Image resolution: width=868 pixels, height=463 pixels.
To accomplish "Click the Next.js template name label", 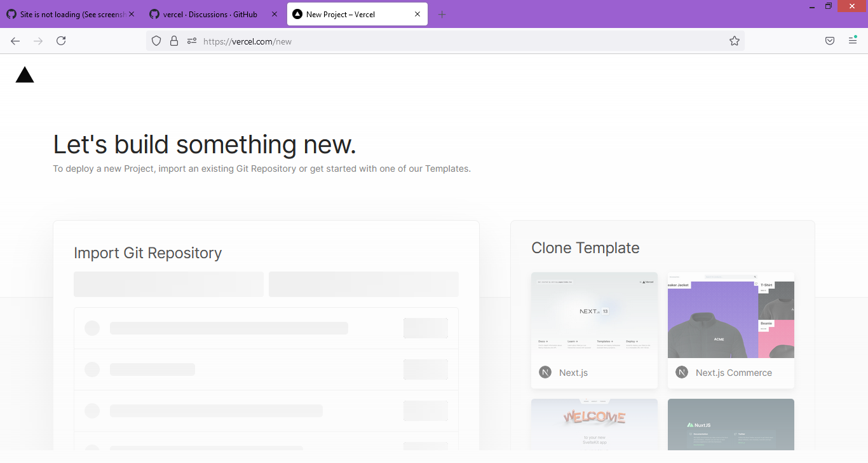I will pyautogui.click(x=573, y=373).
